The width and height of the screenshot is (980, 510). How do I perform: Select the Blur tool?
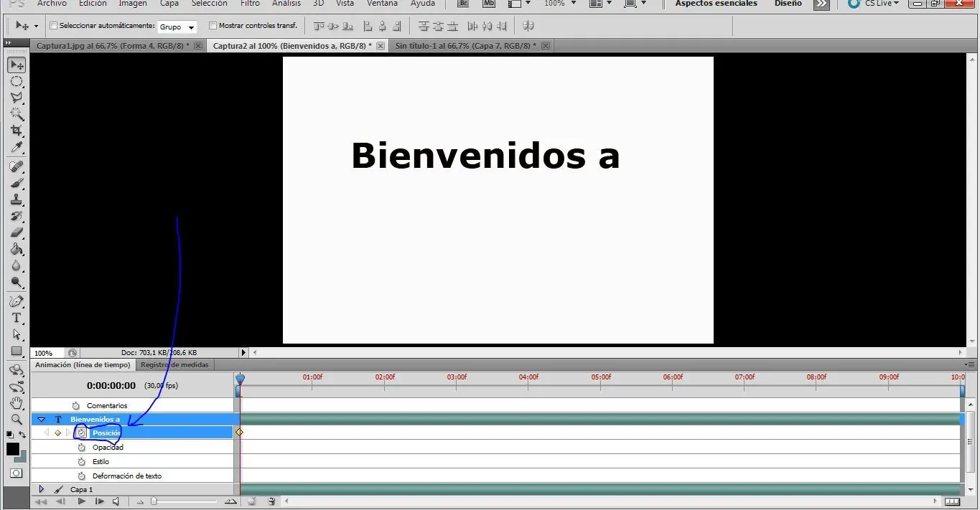(x=16, y=265)
